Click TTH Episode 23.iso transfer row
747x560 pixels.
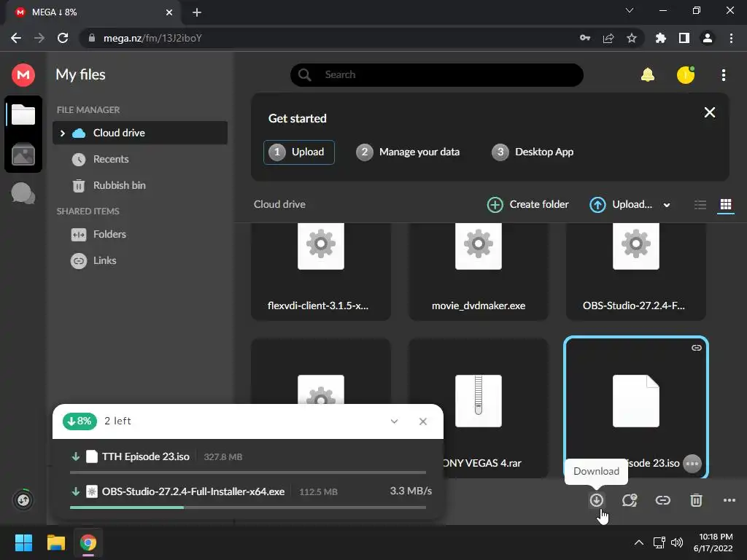pos(248,456)
